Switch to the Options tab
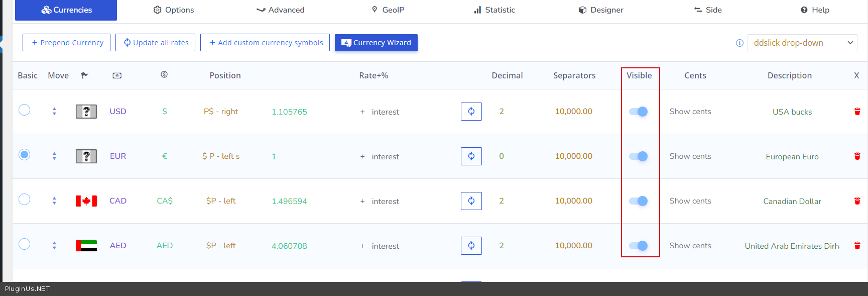 pyautogui.click(x=174, y=10)
